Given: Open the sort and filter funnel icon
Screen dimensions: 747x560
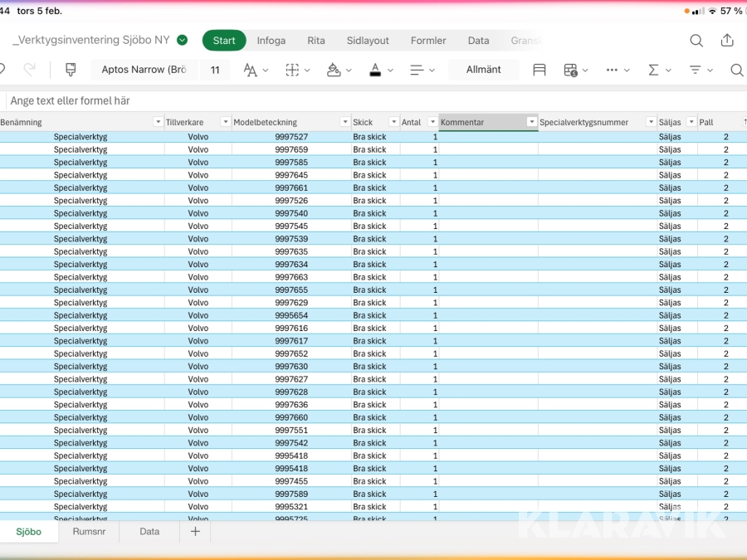Looking at the screenshot, I should [696, 70].
